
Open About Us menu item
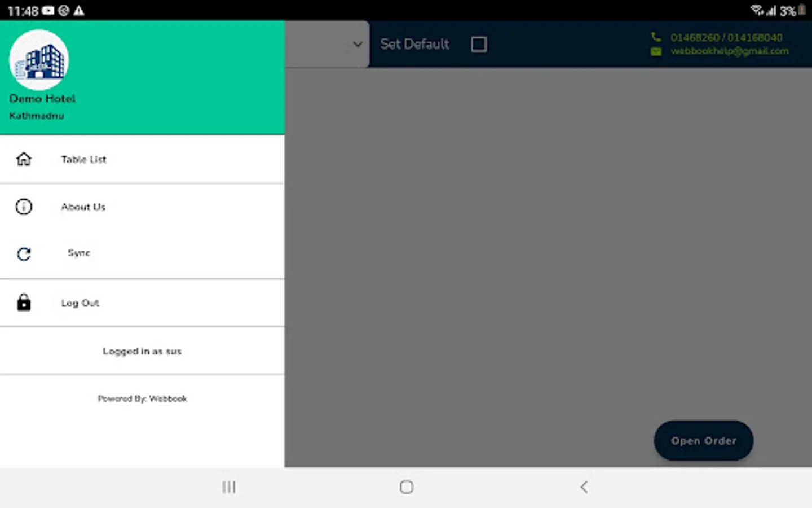click(x=142, y=207)
